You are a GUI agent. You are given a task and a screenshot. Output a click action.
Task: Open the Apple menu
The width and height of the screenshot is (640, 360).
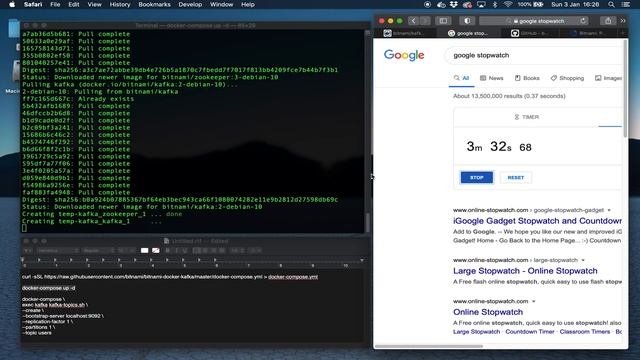(12, 4)
